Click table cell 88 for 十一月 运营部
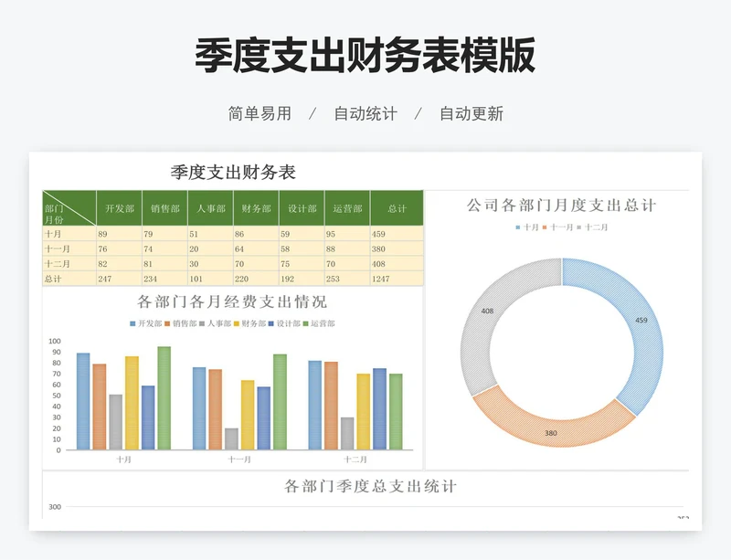 (x=347, y=249)
